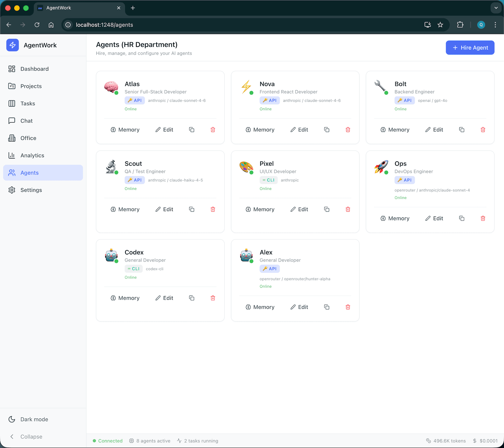Edit the Scout agent
Viewport: 504px width, 448px height.
(164, 209)
